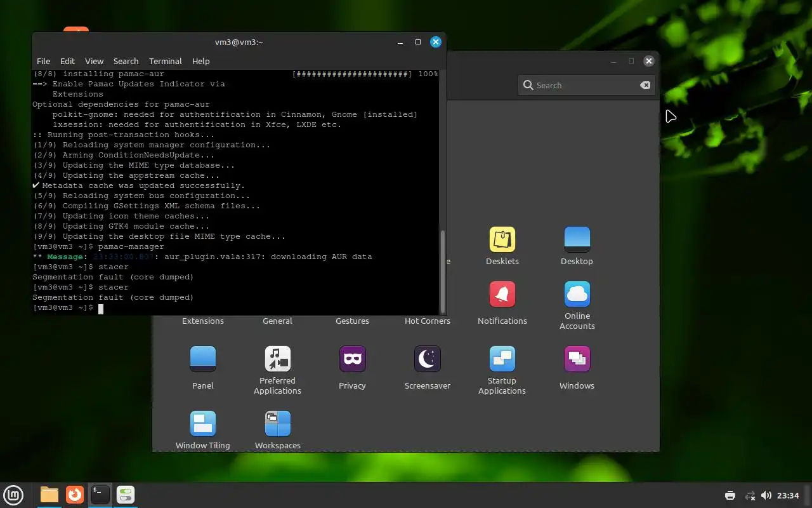Focus the System Settings search box
This screenshot has width=812, height=508.
pos(587,85)
